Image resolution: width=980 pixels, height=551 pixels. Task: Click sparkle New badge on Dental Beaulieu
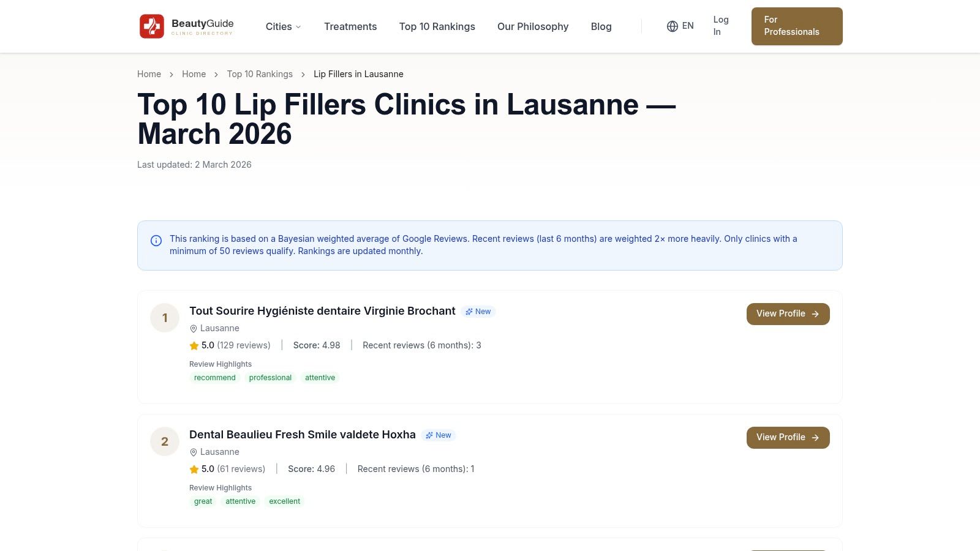click(439, 435)
